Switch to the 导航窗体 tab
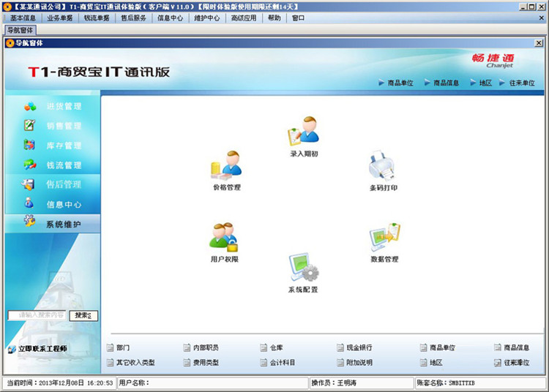 click(20, 31)
